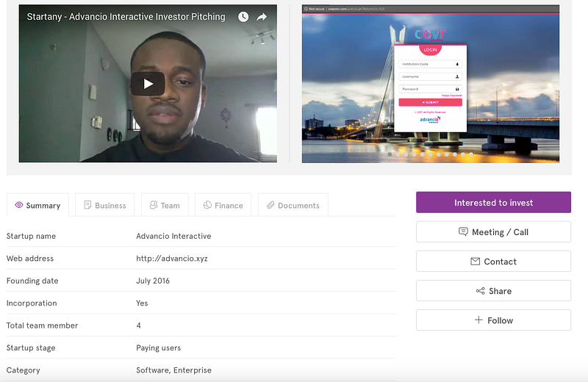Click the video share arrow icon
Screen dimensions: 588x382
pyautogui.click(x=262, y=16)
